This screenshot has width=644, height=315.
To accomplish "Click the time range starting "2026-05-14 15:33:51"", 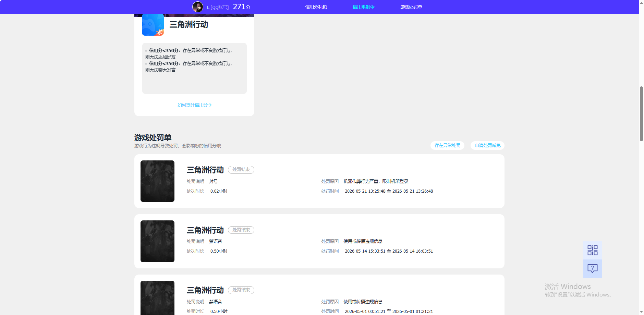I will pyautogui.click(x=389, y=251).
